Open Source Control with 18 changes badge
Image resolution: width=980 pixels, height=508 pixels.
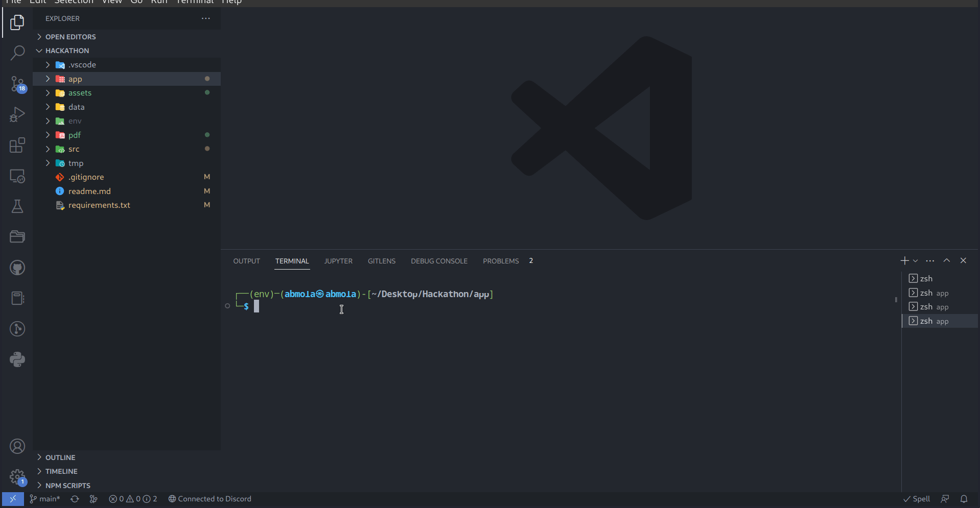(x=17, y=84)
